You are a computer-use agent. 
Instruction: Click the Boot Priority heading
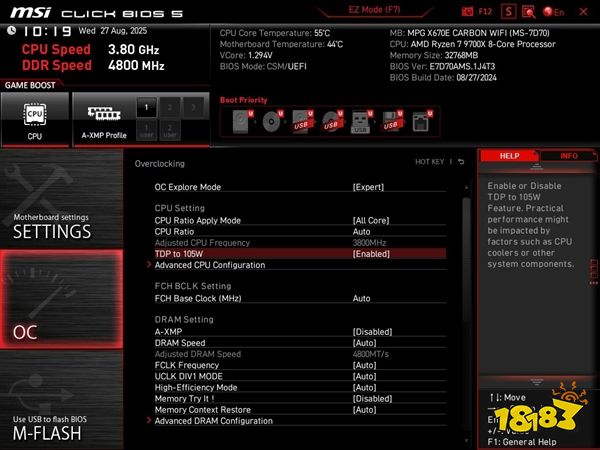click(243, 100)
